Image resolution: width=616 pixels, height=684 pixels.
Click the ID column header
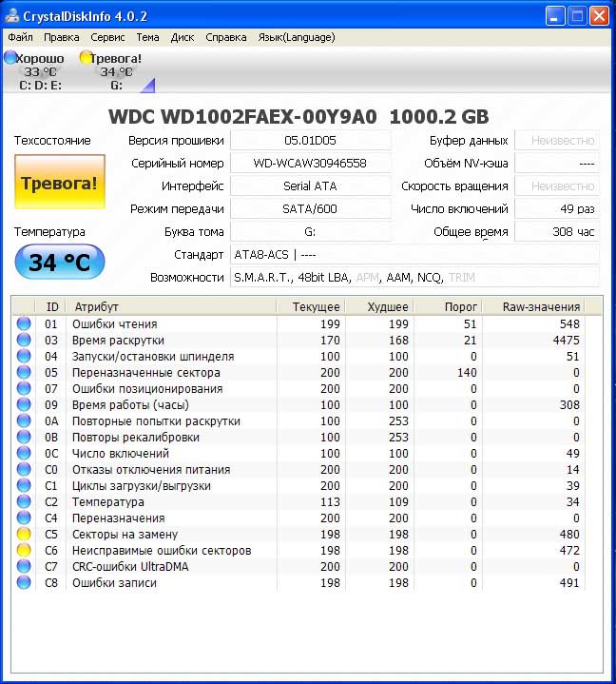click(50, 306)
